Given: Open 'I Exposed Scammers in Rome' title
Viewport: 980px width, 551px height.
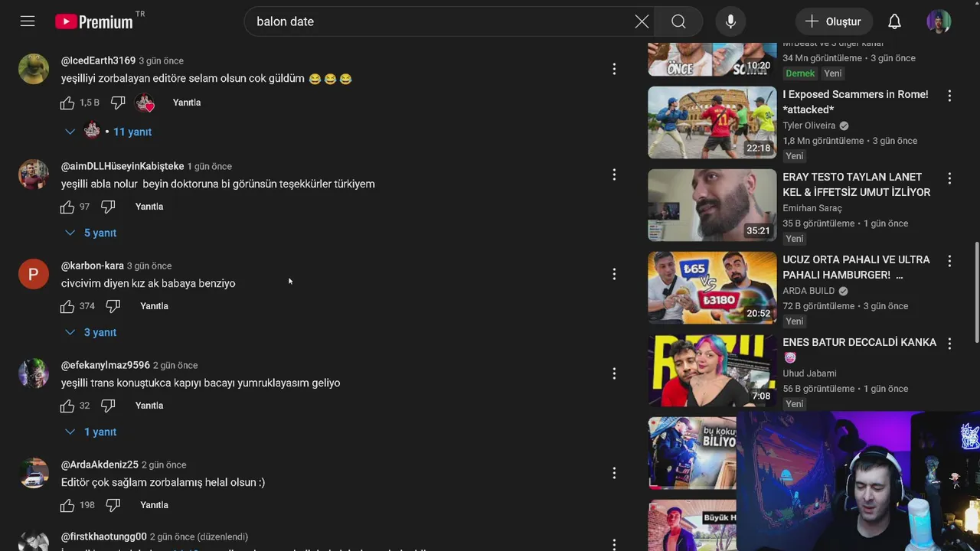Looking at the screenshot, I should point(855,102).
